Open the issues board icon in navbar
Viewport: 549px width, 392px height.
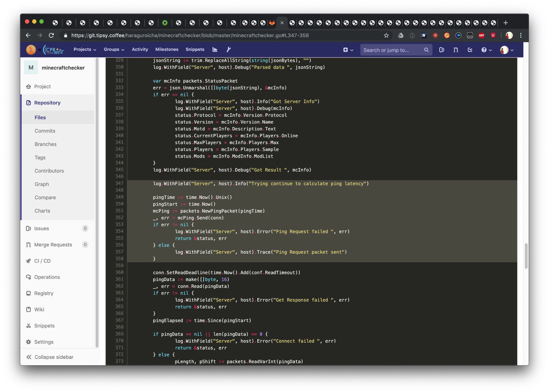(442, 50)
